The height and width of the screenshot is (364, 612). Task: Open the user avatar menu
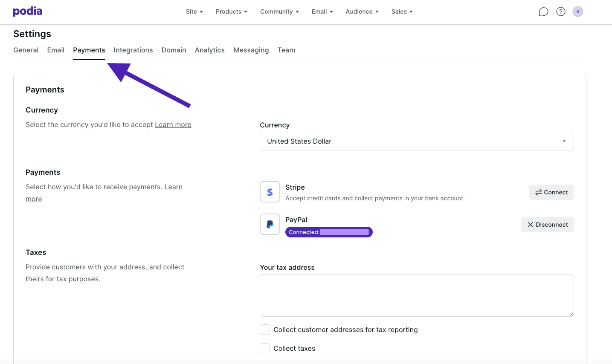coord(578,12)
